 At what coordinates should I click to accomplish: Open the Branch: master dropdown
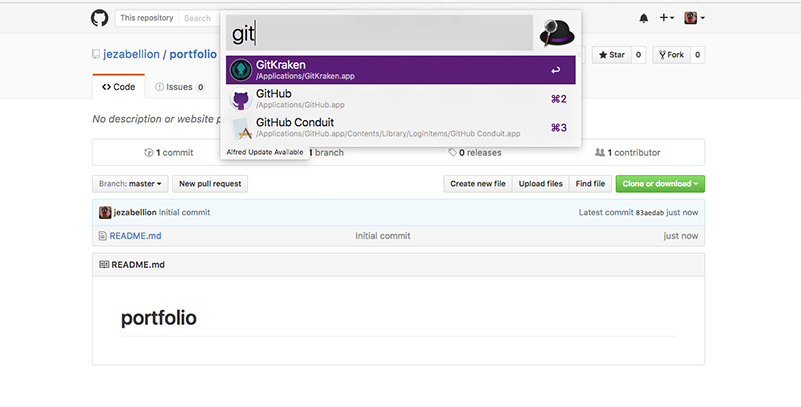130,184
